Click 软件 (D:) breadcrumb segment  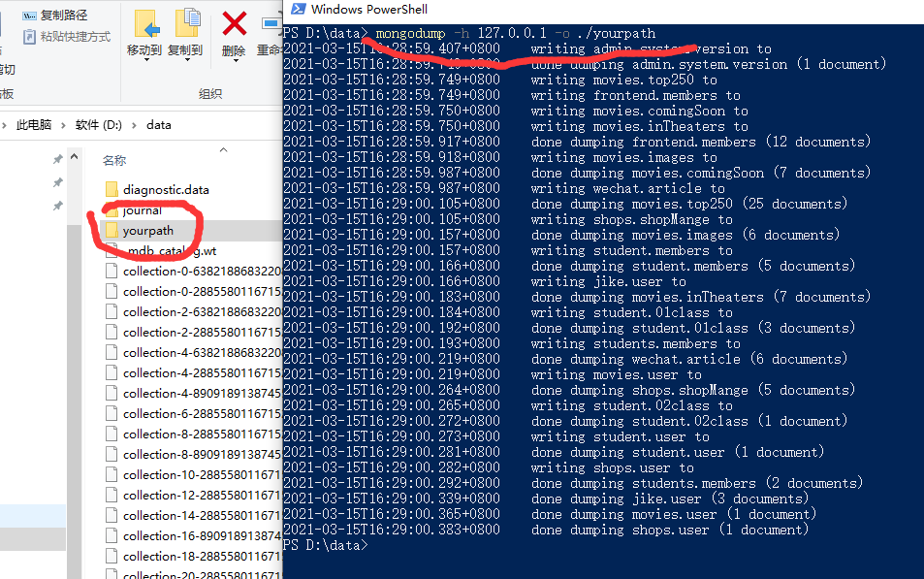tap(98, 125)
